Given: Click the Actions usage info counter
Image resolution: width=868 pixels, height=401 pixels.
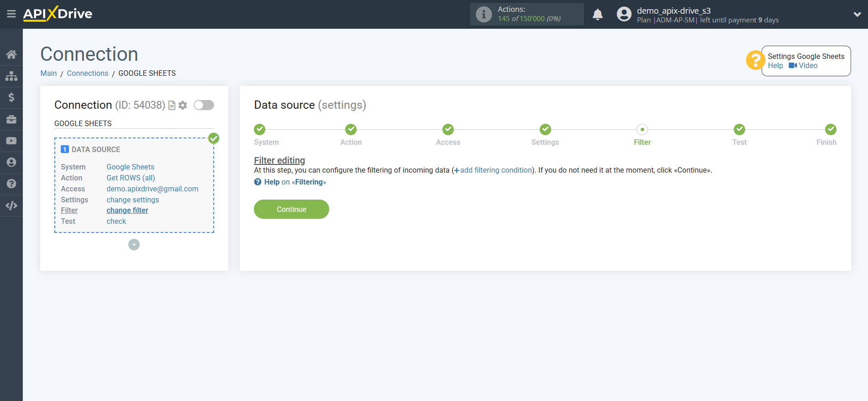Looking at the screenshot, I should [x=526, y=14].
